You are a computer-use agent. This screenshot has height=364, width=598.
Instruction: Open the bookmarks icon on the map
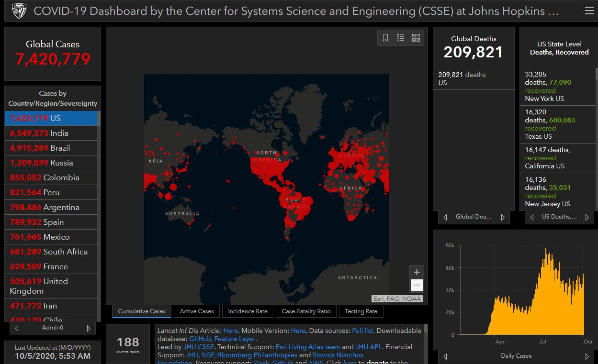coord(385,38)
